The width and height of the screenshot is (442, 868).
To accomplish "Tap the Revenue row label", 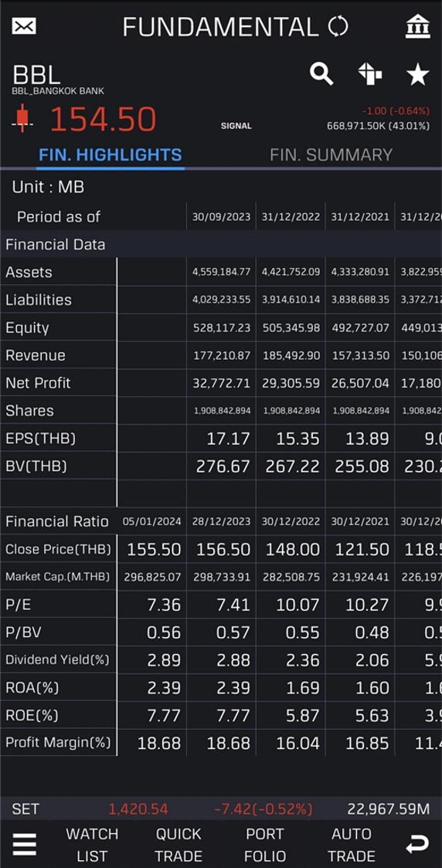I will coord(36,355).
